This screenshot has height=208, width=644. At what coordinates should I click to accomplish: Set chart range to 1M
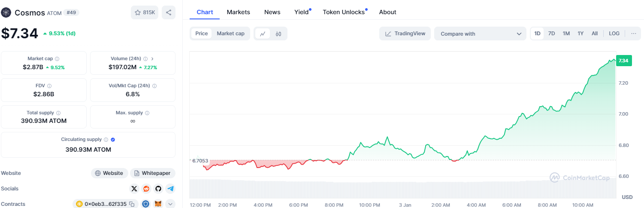coord(566,34)
